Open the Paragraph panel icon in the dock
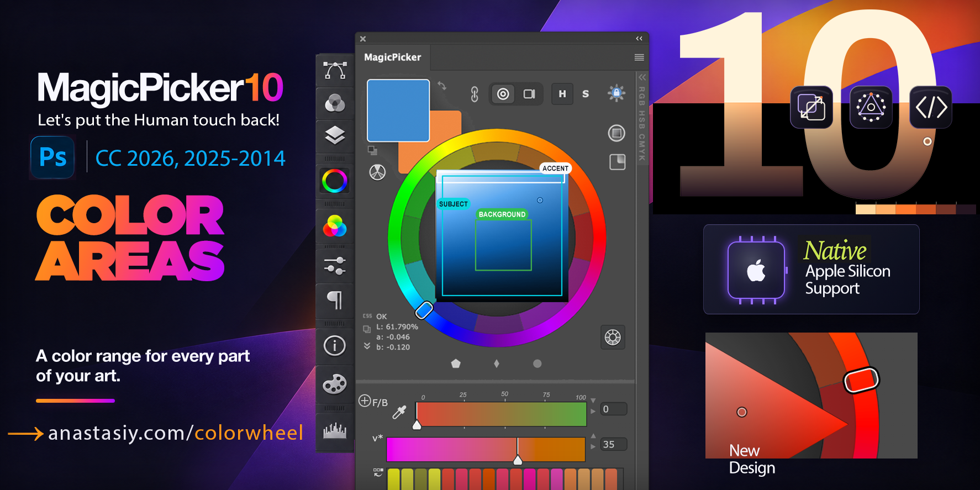 [x=335, y=300]
